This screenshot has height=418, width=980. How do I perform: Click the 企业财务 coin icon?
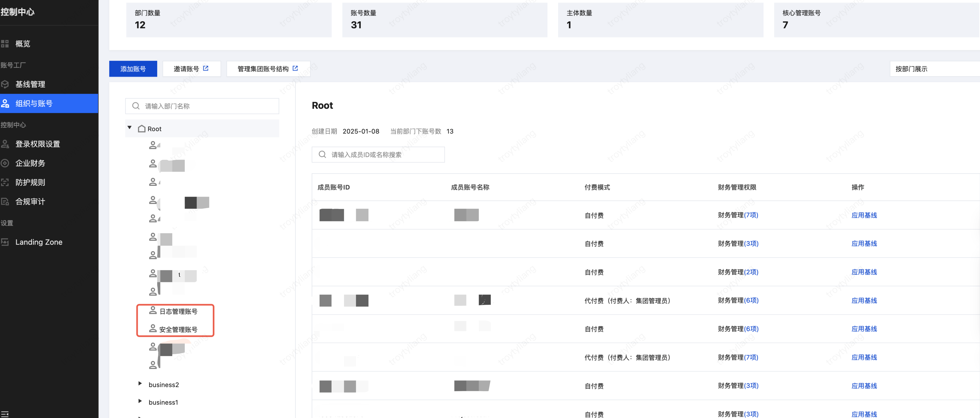[5, 163]
